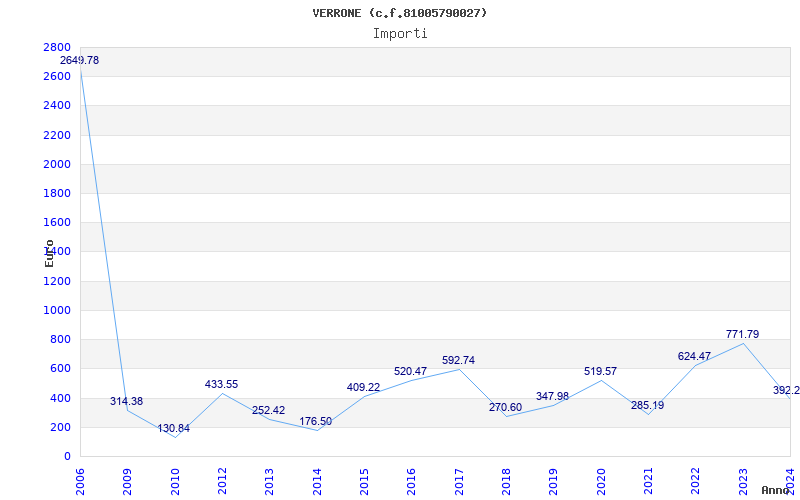The image size is (800, 500).
Task: Click the y-axis tick 600
Action: click(60, 368)
